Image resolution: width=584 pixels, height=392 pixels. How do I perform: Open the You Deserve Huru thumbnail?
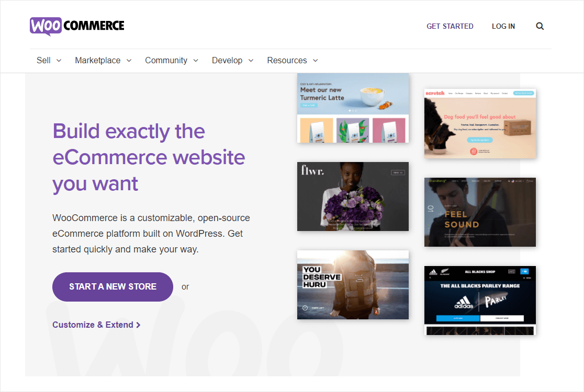[x=353, y=285]
